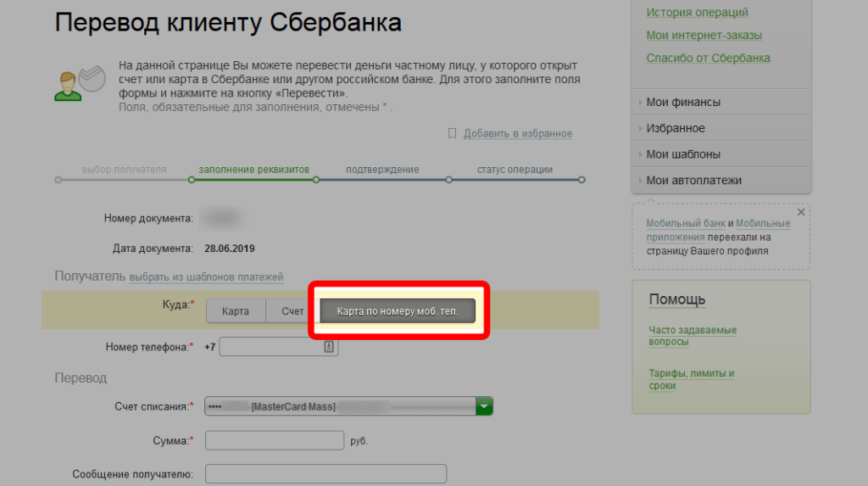Viewport: 868px width, 486px height.
Task: Click the подтверждение step label
Action: (382, 170)
